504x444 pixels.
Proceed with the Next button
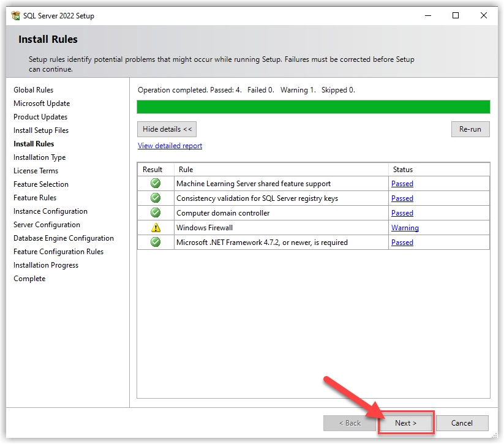click(405, 423)
